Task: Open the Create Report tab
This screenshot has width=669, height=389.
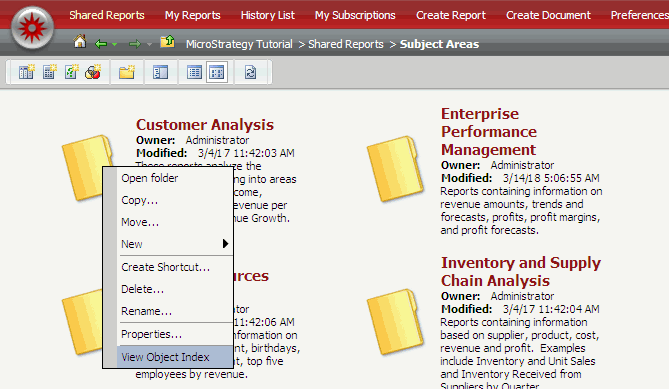Action: 451,15
